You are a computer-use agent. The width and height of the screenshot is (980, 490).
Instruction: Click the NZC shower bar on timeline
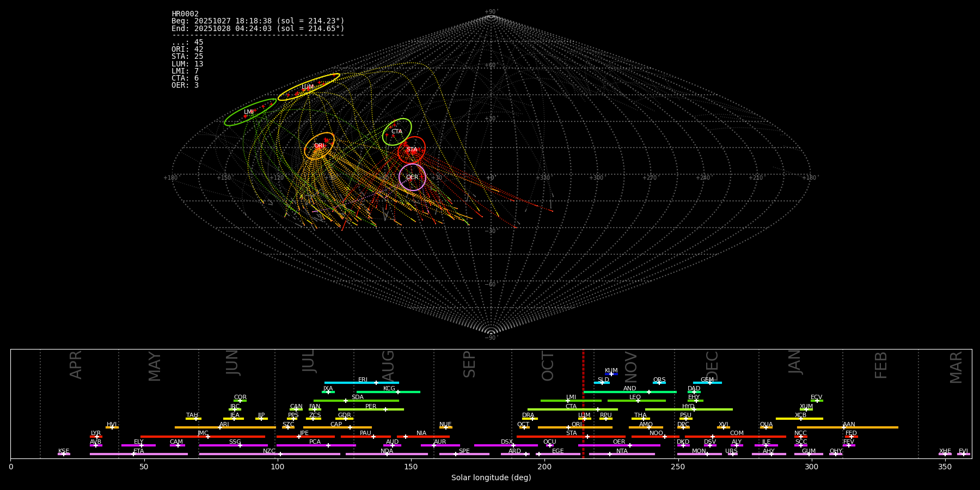[269, 454]
